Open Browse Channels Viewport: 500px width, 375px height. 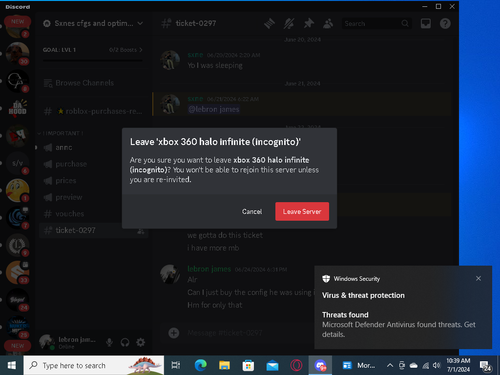(x=93, y=83)
